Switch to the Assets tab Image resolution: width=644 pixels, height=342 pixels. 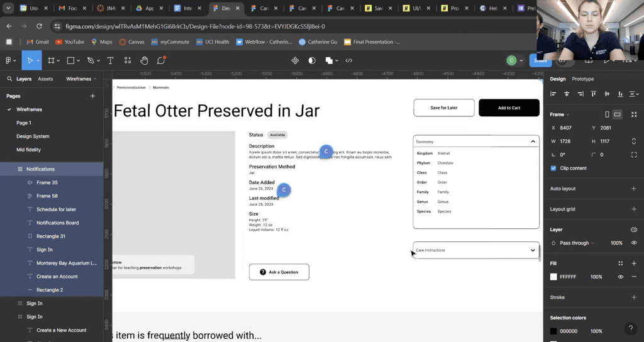45,79
